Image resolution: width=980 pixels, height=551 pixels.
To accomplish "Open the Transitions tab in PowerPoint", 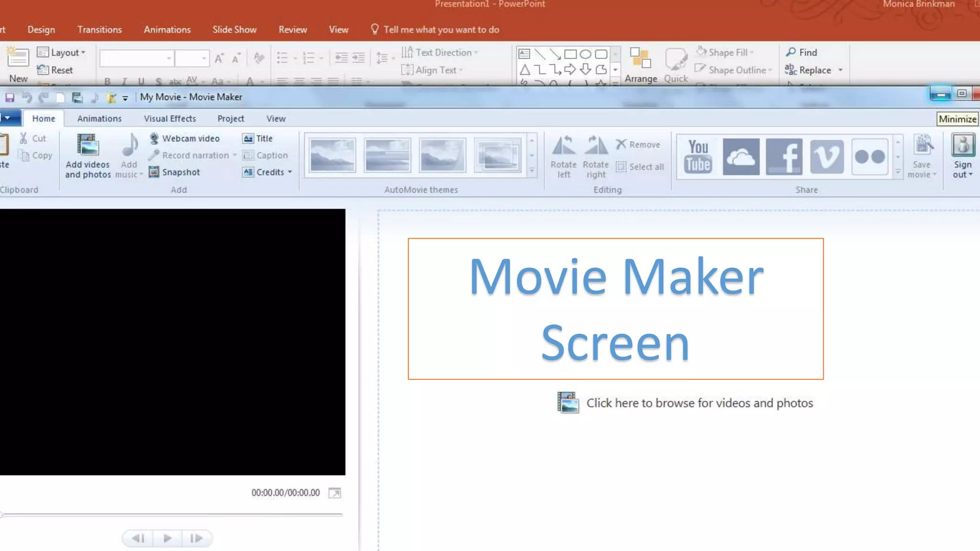I will 100,30.
